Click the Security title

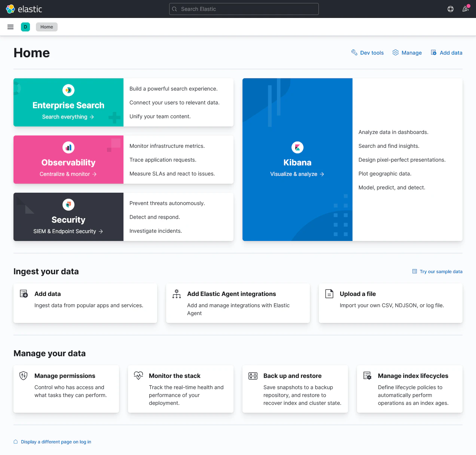tap(68, 220)
